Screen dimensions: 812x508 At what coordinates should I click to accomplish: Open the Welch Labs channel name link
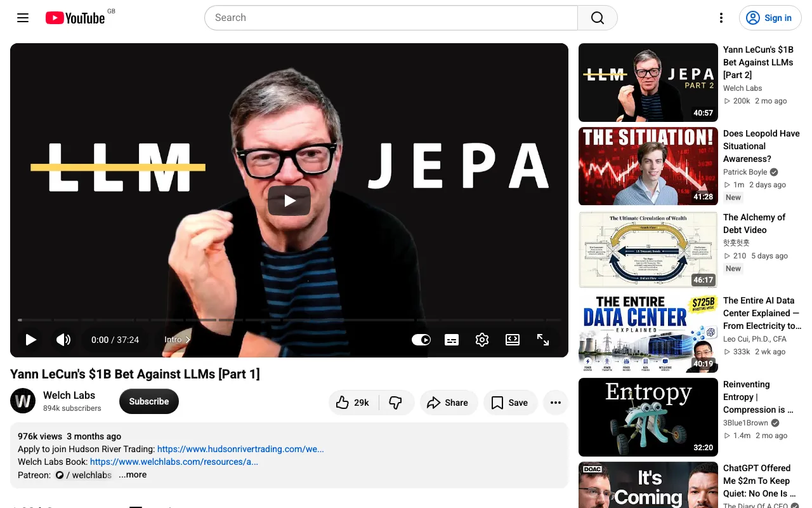pyautogui.click(x=69, y=395)
